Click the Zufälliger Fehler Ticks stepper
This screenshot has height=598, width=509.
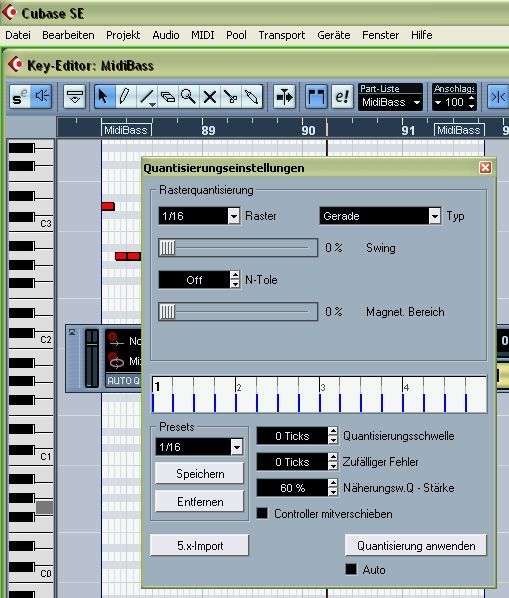pyautogui.click(x=333, y=461)
